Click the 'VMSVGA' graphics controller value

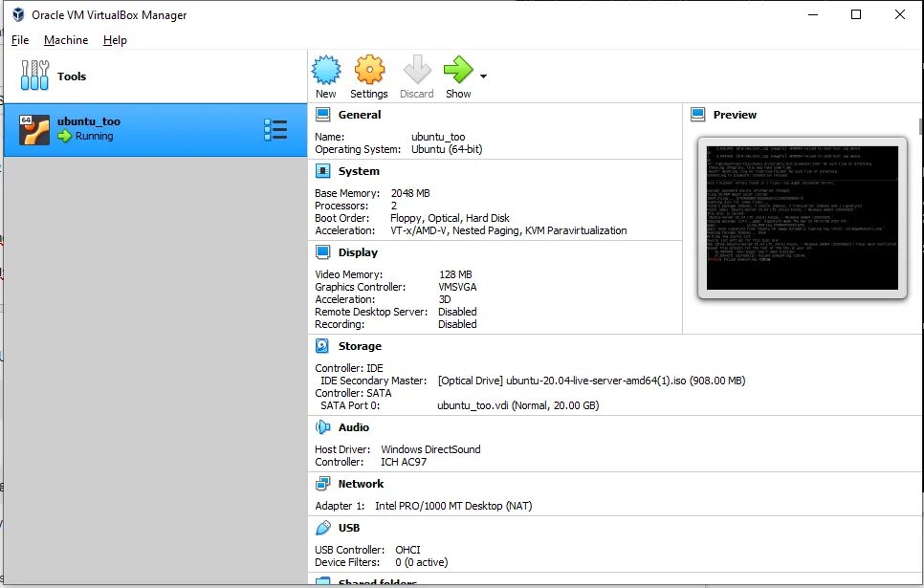(457, 287)
